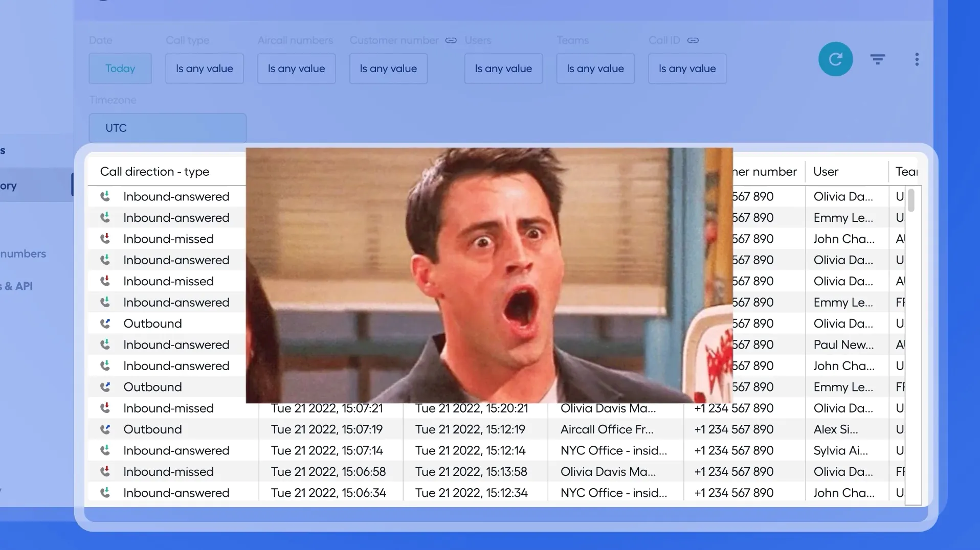Select start time Tue 21 2022, 15:07:19
Viewport: 980px width, 550px height.
click(x=327, y=429)
